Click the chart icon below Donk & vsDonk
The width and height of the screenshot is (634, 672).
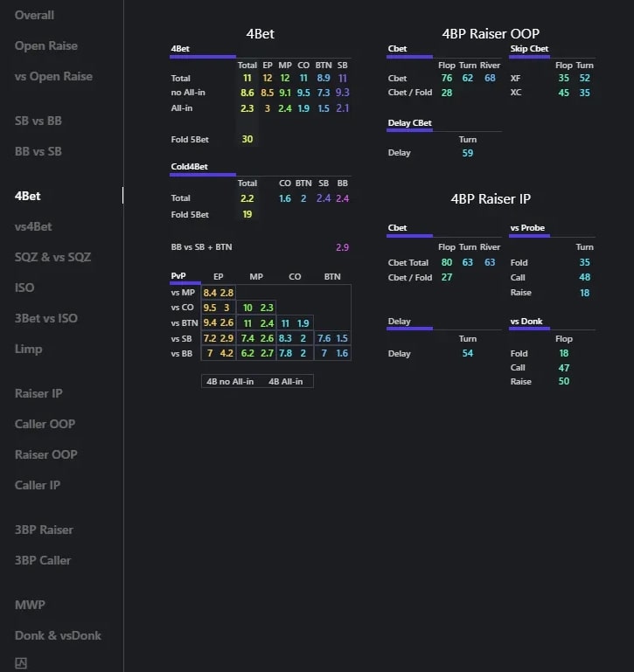pyautogui.click(x=21, y=663)
